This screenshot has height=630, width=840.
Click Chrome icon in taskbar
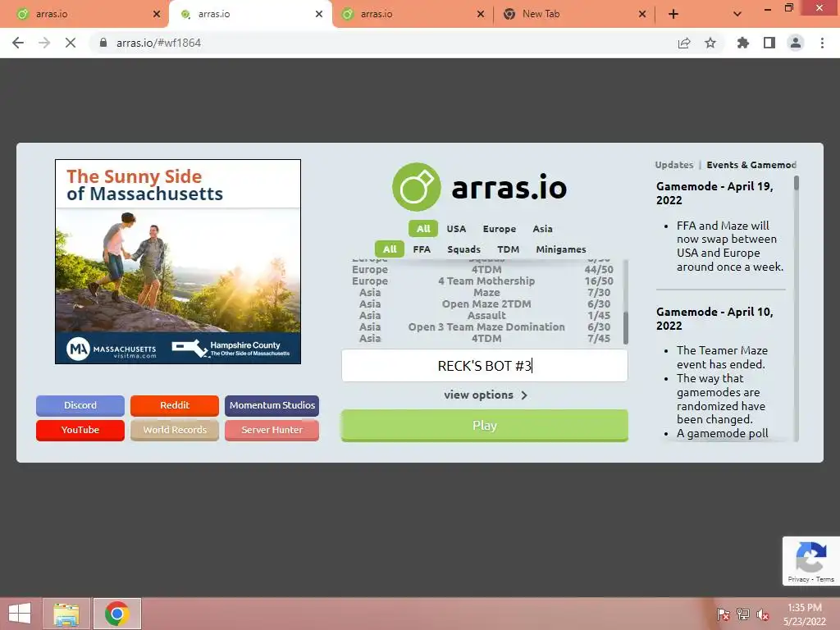tap(116, 614)
